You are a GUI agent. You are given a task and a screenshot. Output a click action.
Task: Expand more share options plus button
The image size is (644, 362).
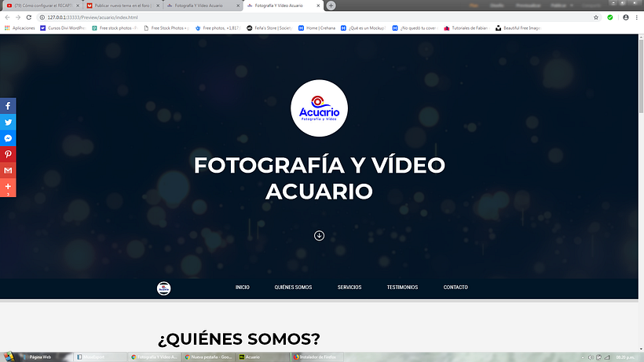click(8, 187)
